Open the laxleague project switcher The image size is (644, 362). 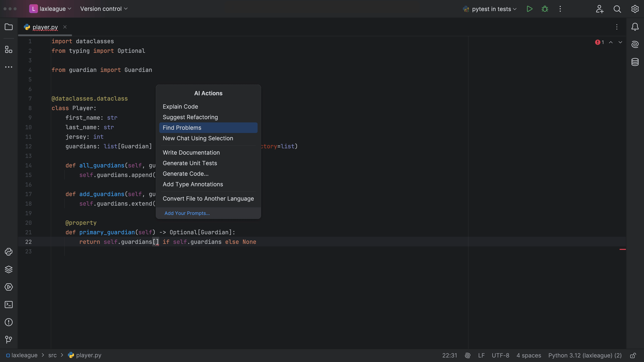[50, 9]
